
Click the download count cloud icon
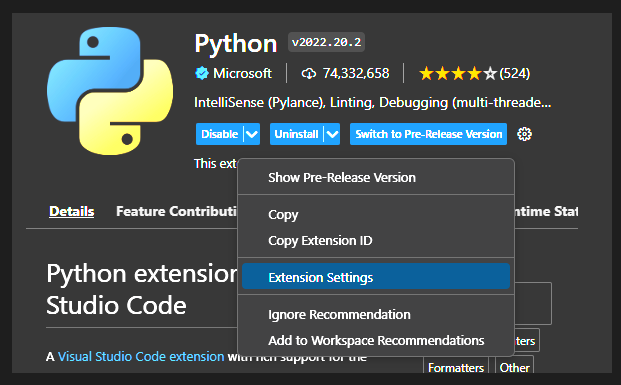tap(309, 73)
